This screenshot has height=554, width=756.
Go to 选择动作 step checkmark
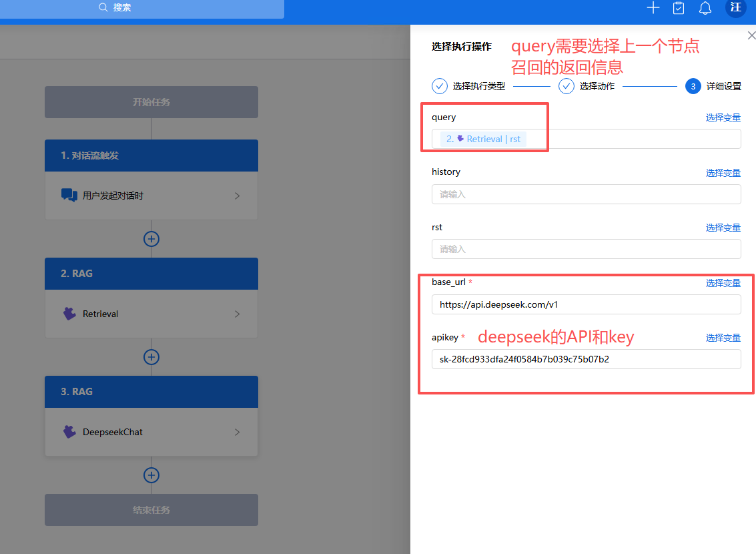point(566,86)
